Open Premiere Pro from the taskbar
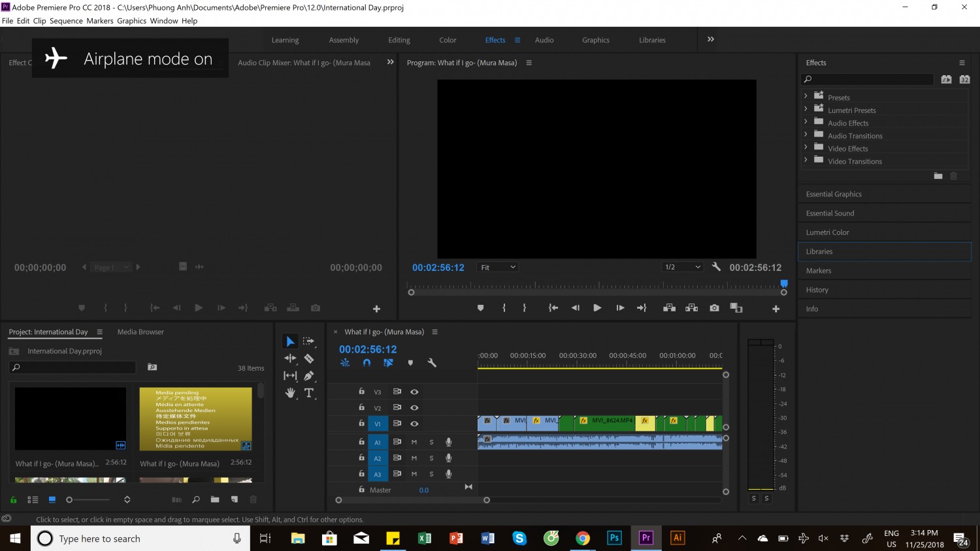 pos(645,538)
